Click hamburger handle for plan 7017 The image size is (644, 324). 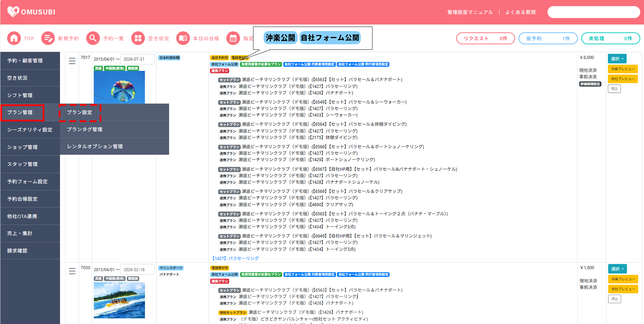pos(72,61)
